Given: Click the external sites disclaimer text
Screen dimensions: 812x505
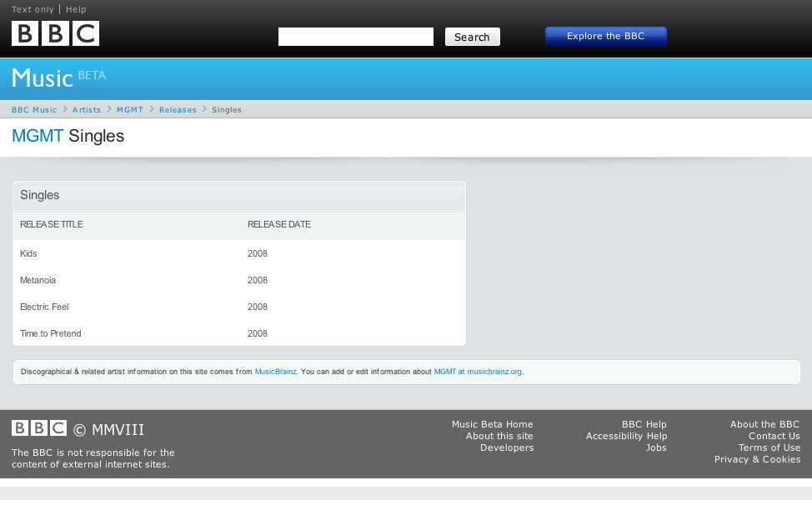Looking at the screenshot, I should click(x=93, y=458).
